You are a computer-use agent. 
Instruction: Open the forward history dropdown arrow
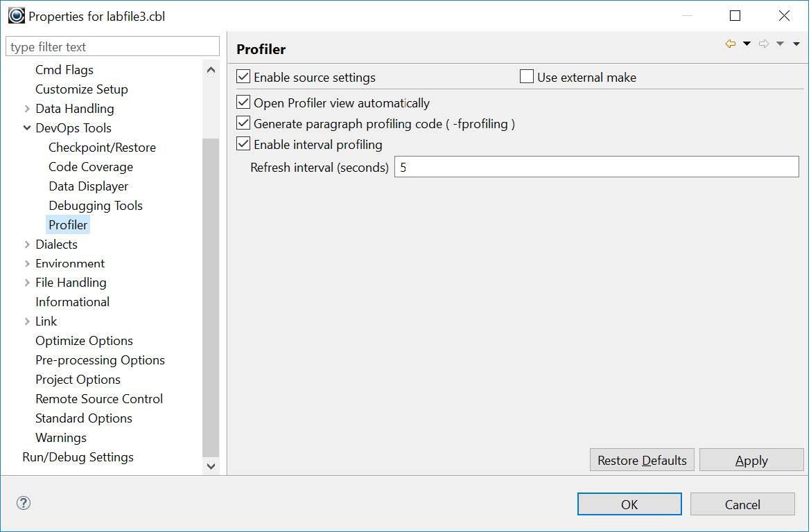coord(781,43)
